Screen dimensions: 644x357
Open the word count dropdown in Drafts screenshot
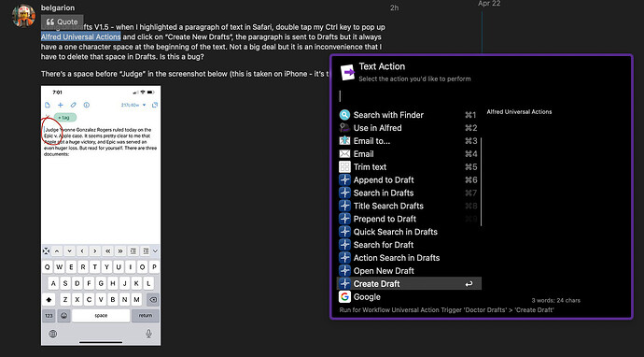coord(133,105)
